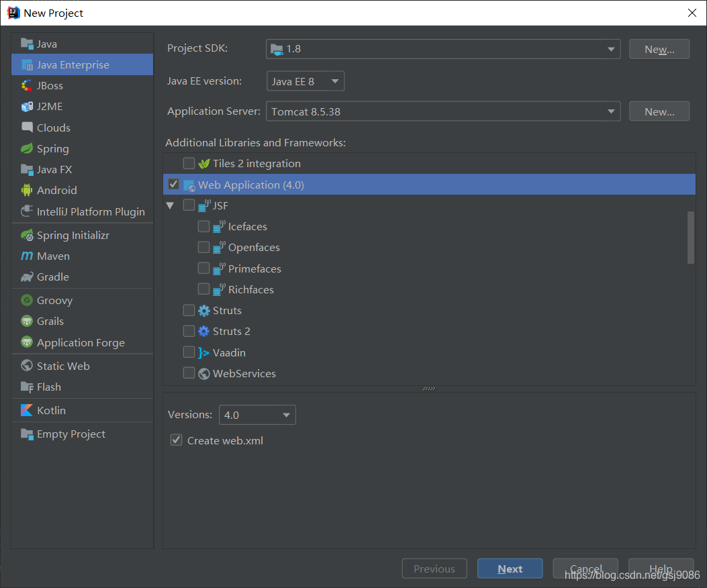
Task: Click New button beside Project SDK
Action: (x=659, y=49)
